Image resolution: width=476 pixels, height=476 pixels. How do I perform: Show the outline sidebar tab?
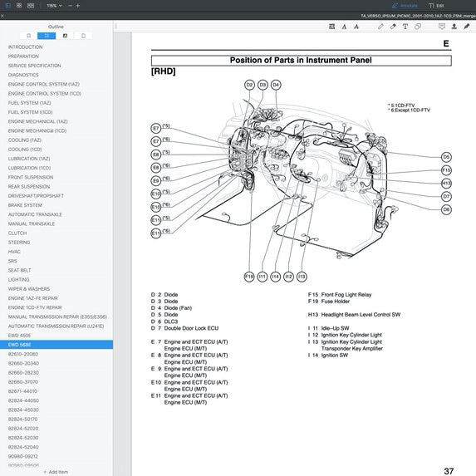[x=47, y=36]
